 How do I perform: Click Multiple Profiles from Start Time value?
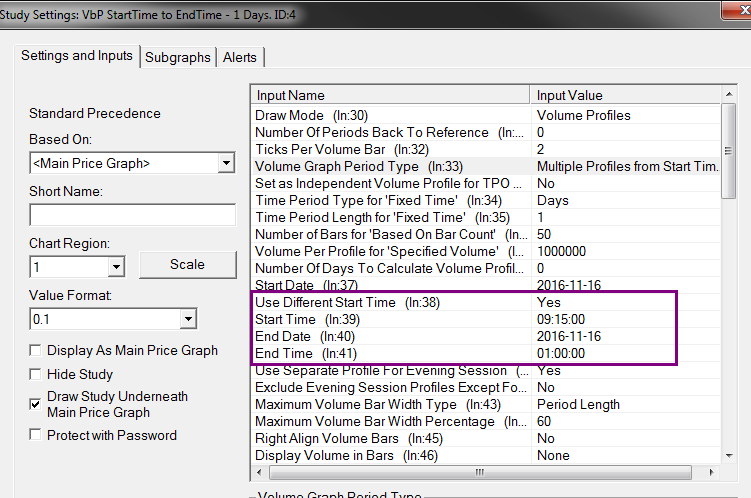tap(626, 166)
